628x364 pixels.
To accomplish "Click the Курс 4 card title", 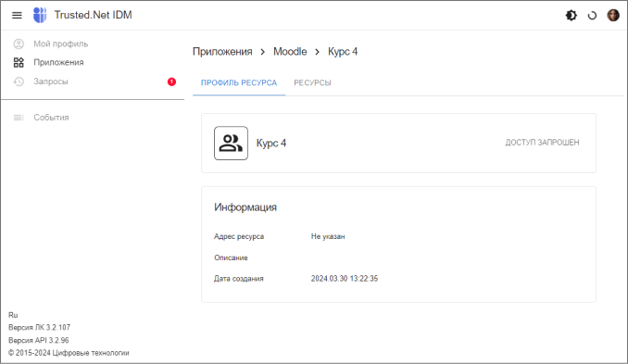I will (271, 144).
